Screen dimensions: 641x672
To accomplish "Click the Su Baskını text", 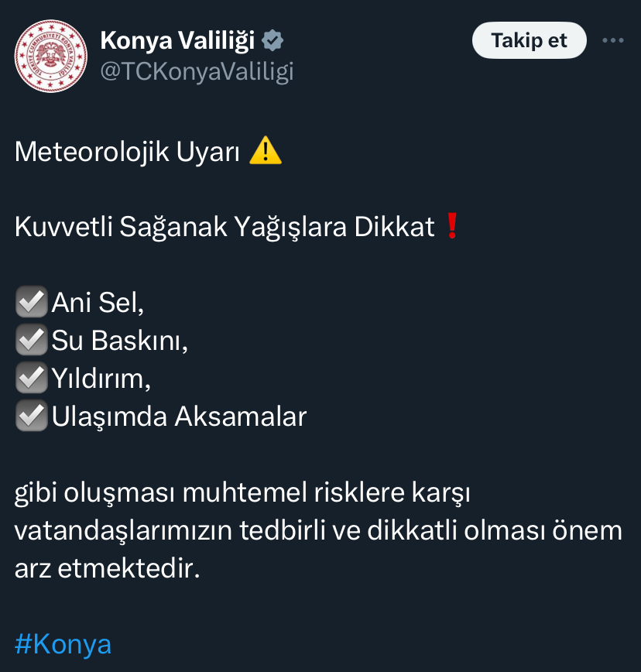I will click(119, 341).
